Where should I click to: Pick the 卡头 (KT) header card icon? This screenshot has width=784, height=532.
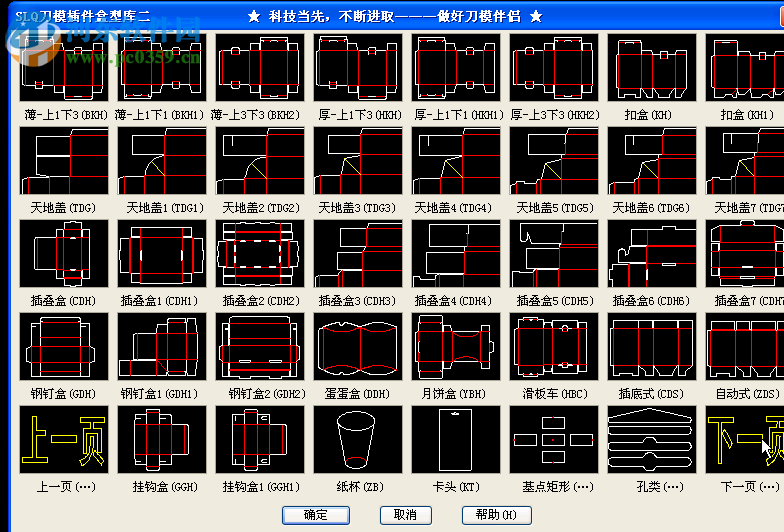click(456, 440)
